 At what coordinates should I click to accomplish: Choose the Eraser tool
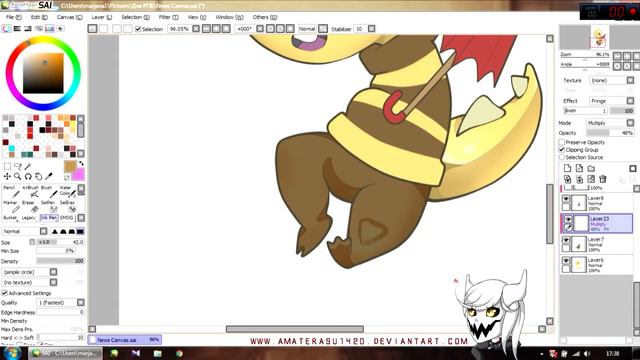[30, 207]
